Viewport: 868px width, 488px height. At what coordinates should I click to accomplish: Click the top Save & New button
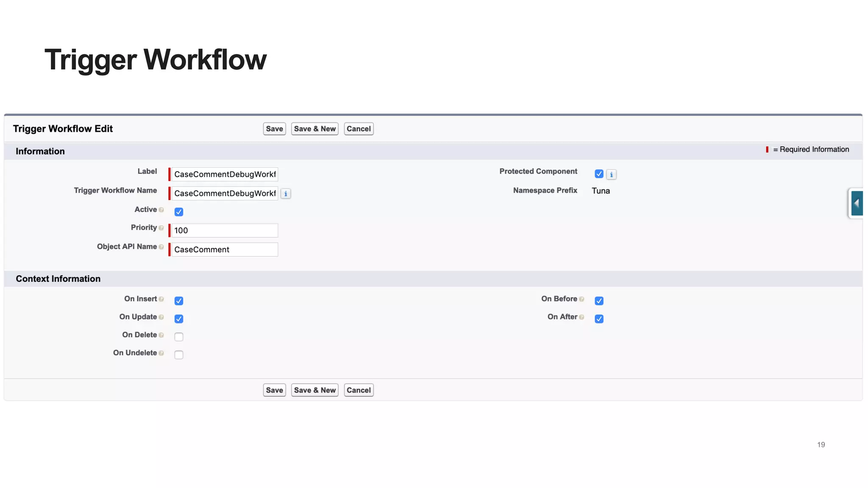click(315, 129)
